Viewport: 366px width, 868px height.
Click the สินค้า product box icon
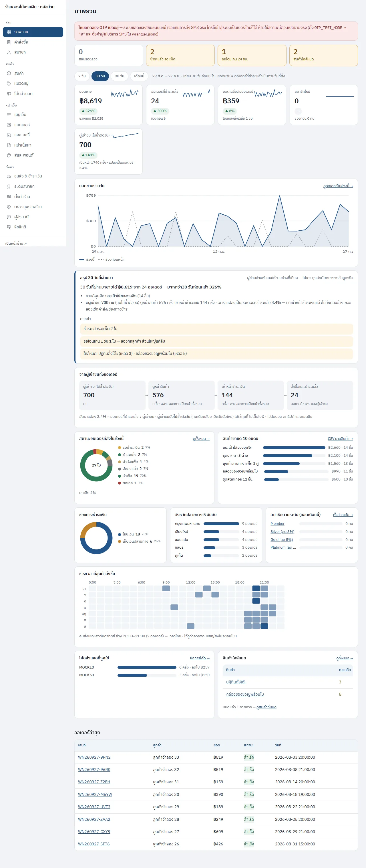tap(9, 73)
